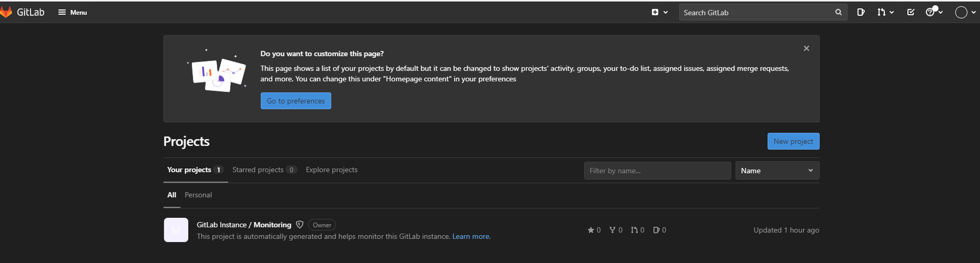Expand the Help question mark menu
This screenshot has height=263, width=980.
click(x=934, y=12)
